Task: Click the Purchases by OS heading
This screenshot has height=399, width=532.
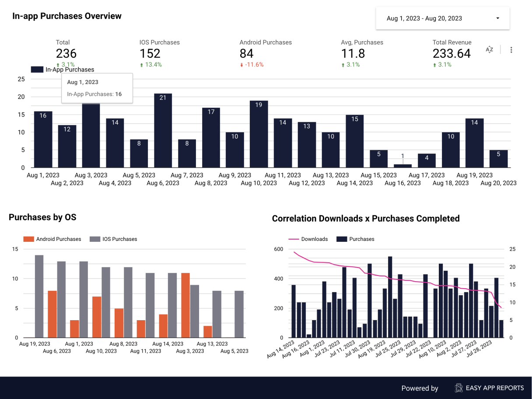Action: pos(42,217)
